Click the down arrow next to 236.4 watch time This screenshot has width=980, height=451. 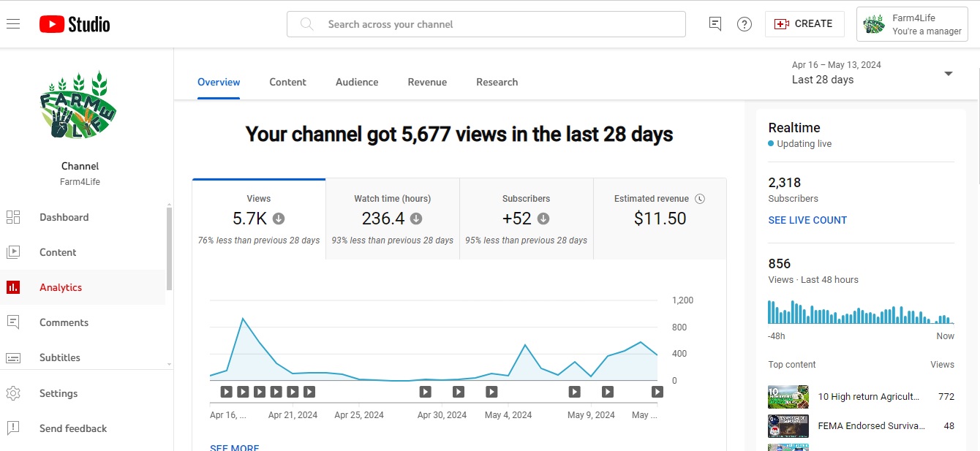point(416,219)
